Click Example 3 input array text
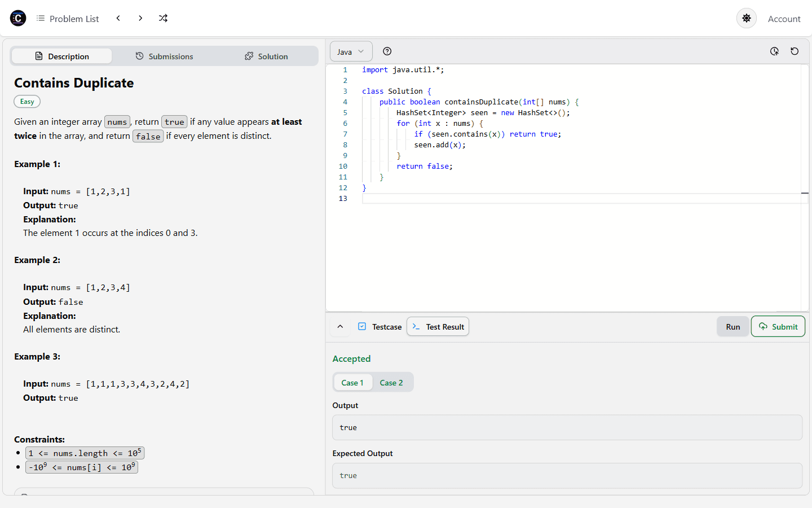 [138, 384]
